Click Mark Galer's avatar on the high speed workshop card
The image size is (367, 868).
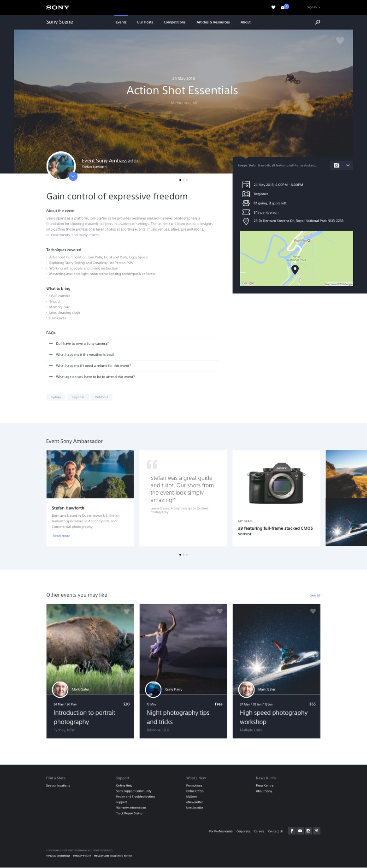[x=247, y=689]
